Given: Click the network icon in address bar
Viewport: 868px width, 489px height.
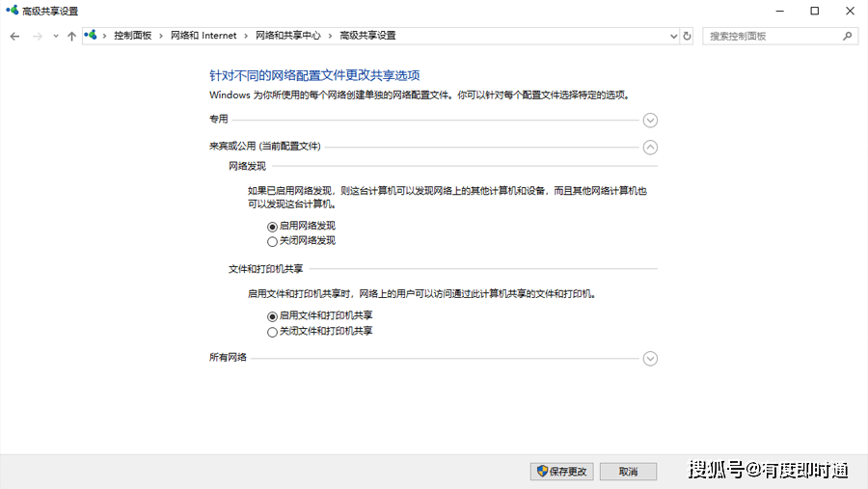Looking at the screenshot, I should pos(91,36).
